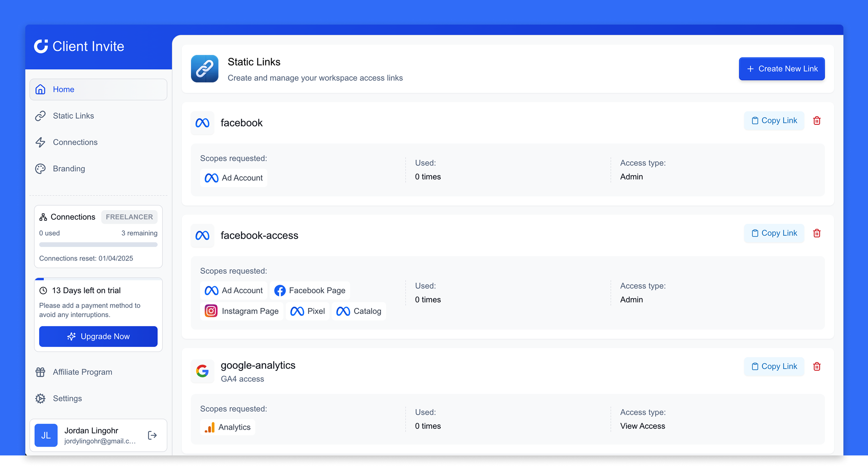Click the Upgrade Now button

(x=98, y=336)
